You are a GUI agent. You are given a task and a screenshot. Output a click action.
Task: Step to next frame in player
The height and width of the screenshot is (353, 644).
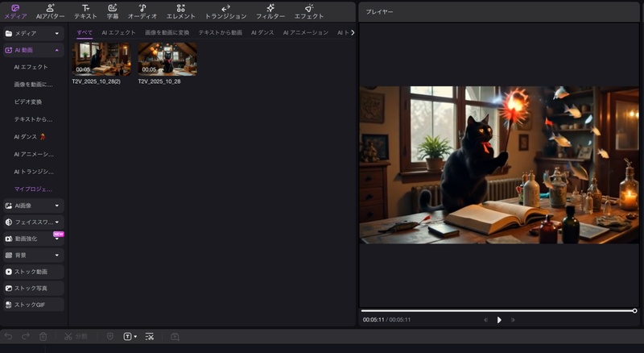[513, 320]
